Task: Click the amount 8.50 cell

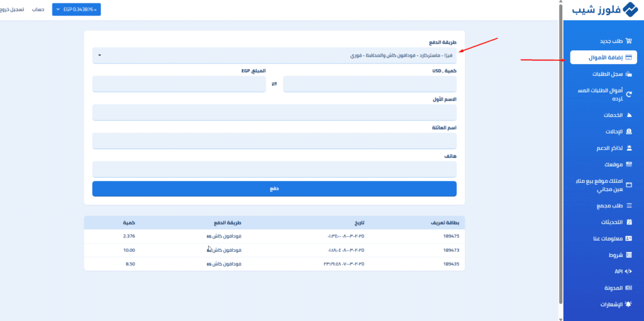Action: click(130, 264)
